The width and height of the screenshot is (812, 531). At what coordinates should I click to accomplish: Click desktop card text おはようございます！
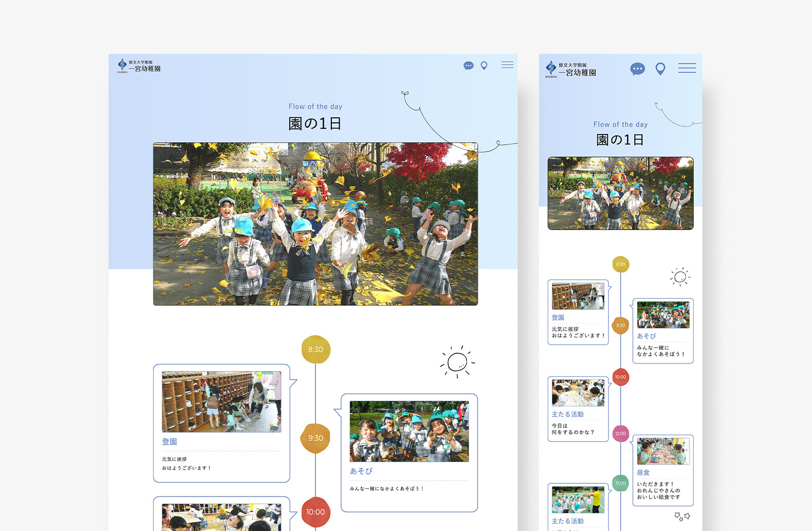click(186, 468)
